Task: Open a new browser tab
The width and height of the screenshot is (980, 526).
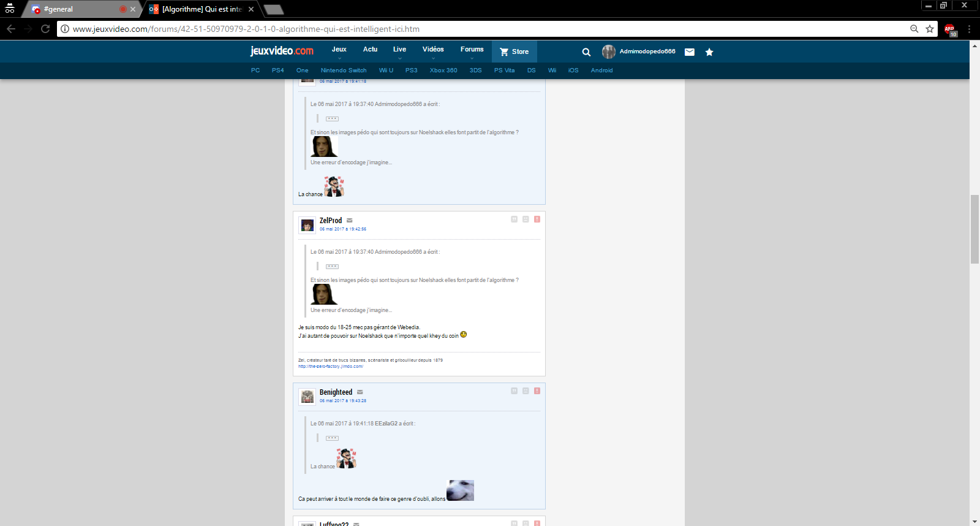Action: tap(273, 9)
